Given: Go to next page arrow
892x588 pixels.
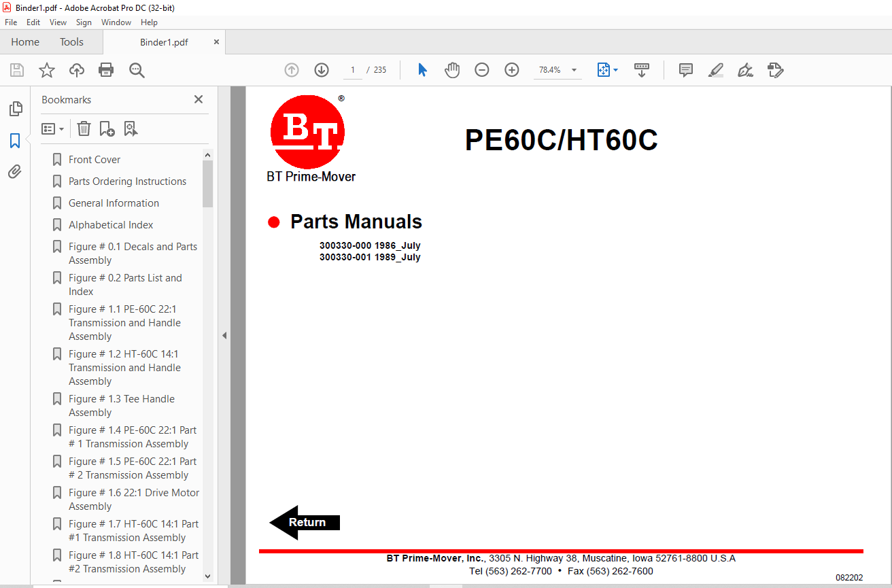Looking at the screenshot, I should click(322, 70).
